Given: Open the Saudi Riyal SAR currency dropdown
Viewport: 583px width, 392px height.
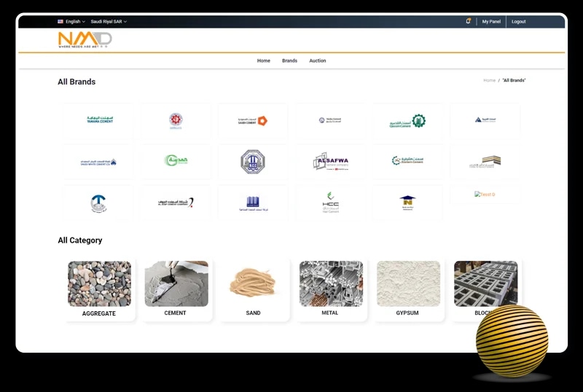Looking at the screenshot, I should [x=109, y=22].
